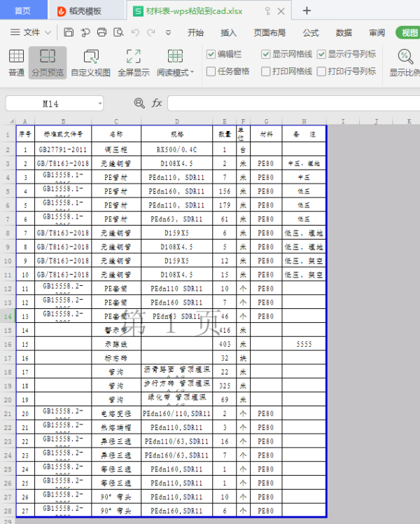Select row 2 header
The image size is (420, 524).
click(8, 149)
